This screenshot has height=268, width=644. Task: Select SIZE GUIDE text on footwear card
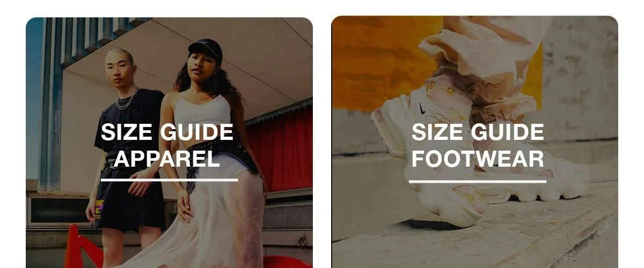tap(478, 132)
